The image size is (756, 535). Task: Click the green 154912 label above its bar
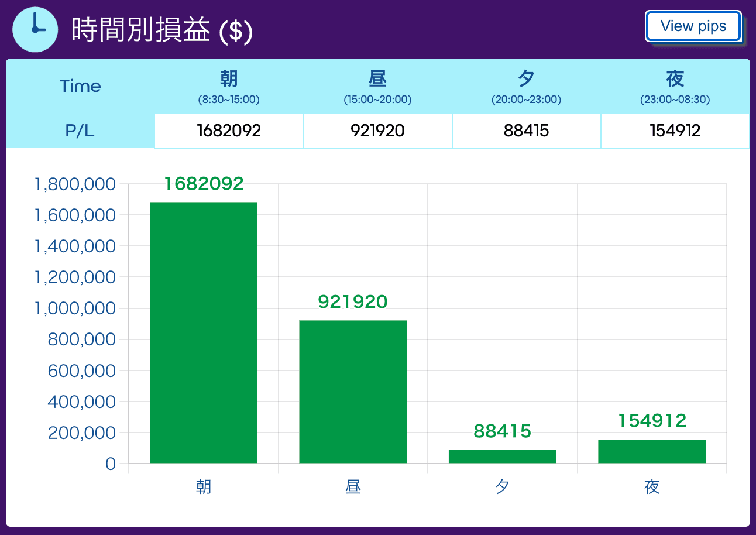point(652,420)
